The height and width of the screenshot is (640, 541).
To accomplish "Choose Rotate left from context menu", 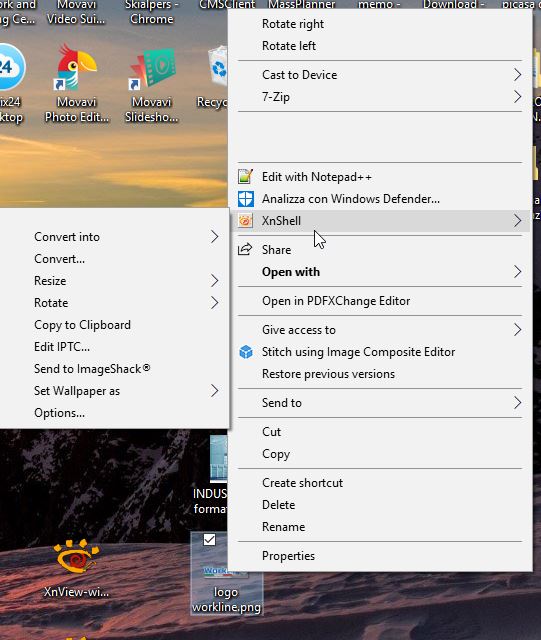I will [x=380, y=46].
